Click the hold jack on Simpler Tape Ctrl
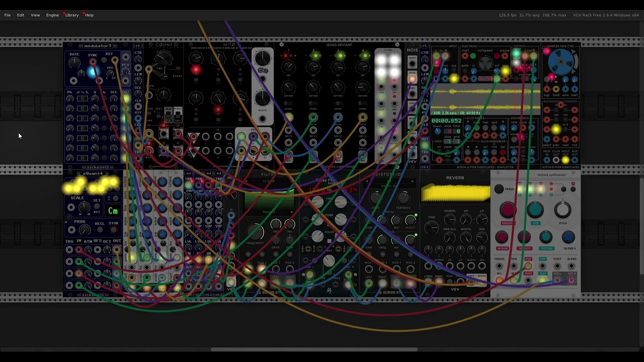 point(556,89)
